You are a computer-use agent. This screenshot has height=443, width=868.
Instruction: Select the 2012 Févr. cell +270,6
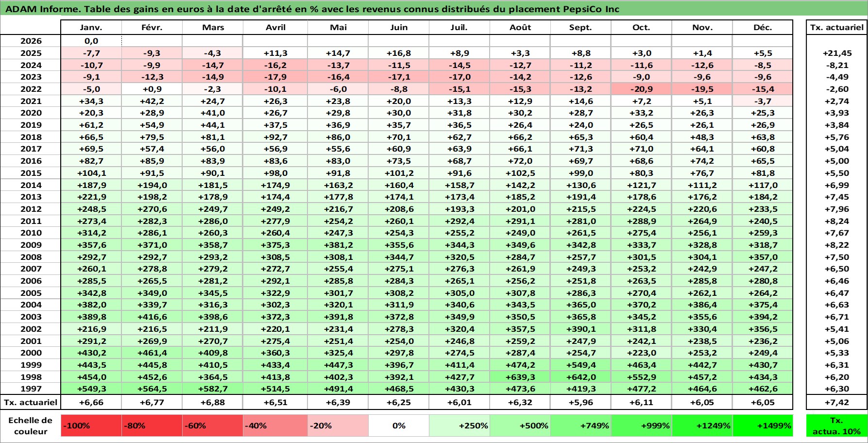[x=152, y=209]
